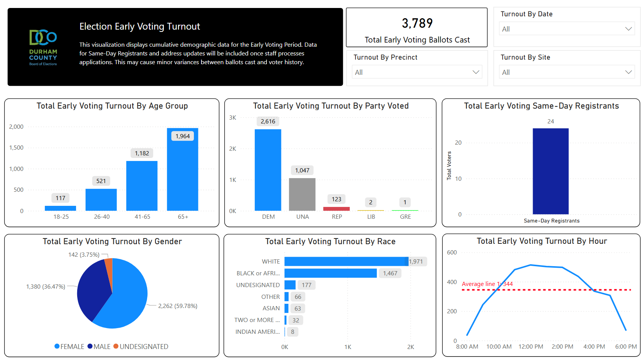
Task: Click the Total Early Voting Ballots Cast card
Action: tap(417, 27)
